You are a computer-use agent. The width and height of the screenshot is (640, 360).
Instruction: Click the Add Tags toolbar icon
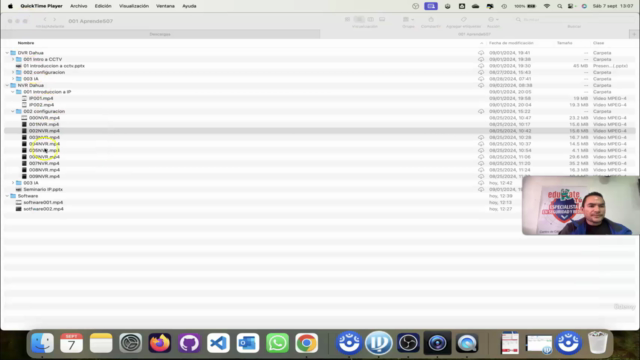[463, 19]
